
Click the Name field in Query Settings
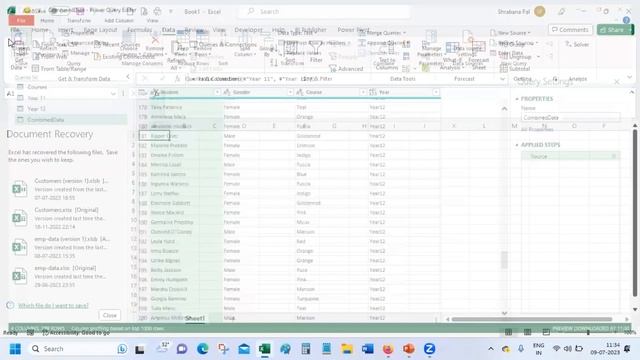point(571,118)
